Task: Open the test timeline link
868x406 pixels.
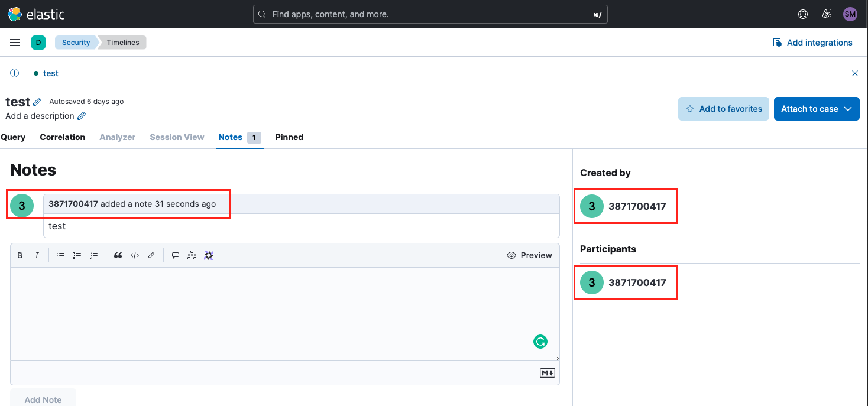Action: [x=51, y=73]
